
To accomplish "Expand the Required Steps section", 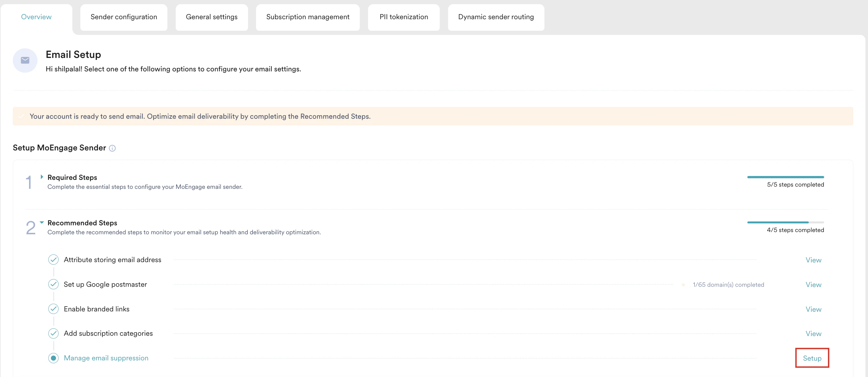I will tap(42, 177).
